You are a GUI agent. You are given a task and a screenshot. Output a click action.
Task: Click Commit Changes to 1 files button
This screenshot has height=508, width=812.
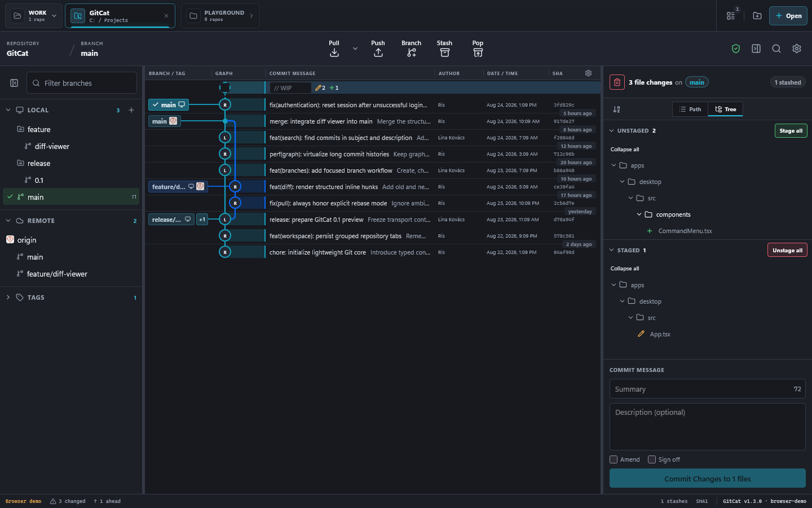707,479
